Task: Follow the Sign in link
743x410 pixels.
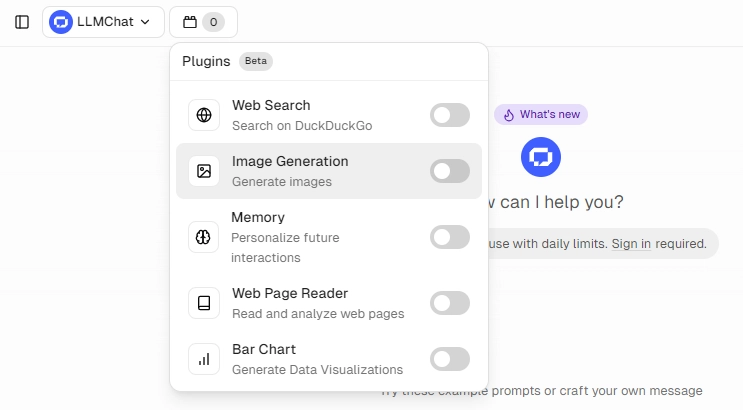Action: (x=631, y=244)
